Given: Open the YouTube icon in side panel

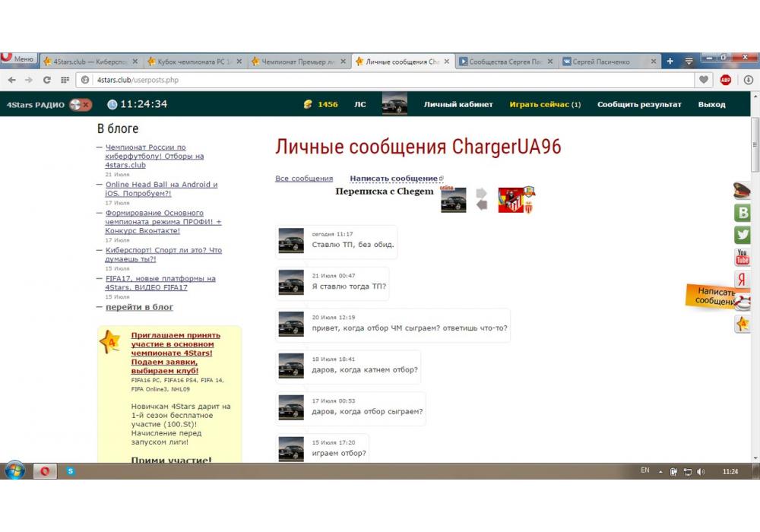Looking at the screenshot, I should click(x=742, y=257).
